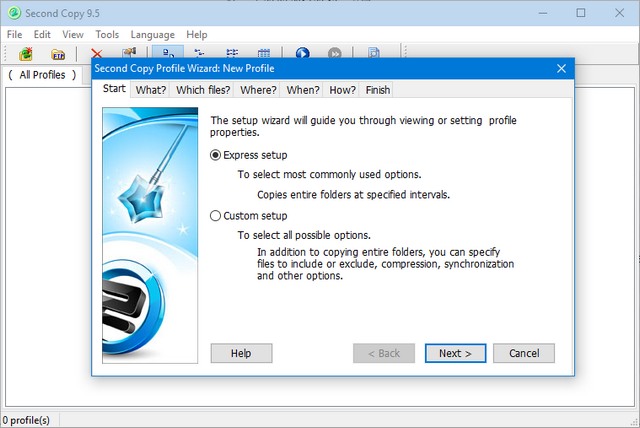
Task: Click the blue run profile play icon
Action: (x=302, y=54)
